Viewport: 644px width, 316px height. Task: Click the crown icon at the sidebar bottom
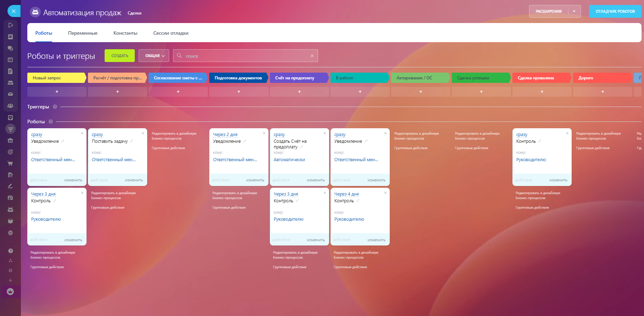[x=10, y=292]
